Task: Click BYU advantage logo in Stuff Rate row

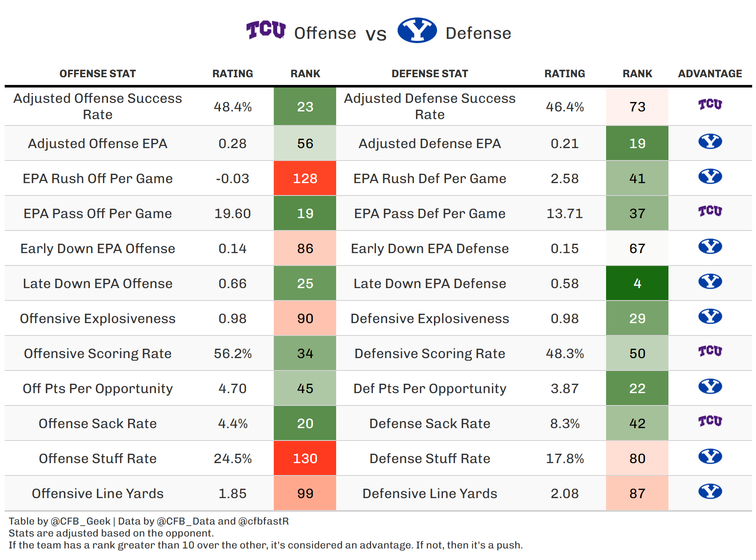Action: [x=710, y=456]
